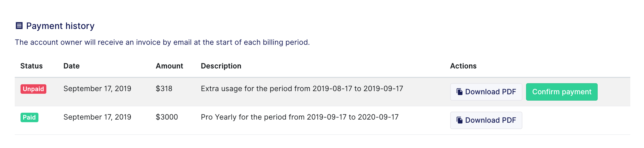Click the green Paid status badge
This screenshot has width=644, height=148.
(29, 117)
